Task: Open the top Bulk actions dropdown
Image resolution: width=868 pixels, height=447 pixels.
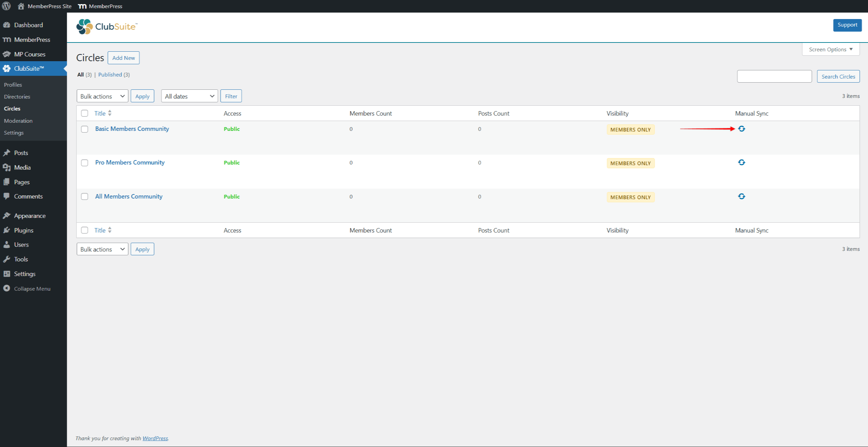Action: 102,96
